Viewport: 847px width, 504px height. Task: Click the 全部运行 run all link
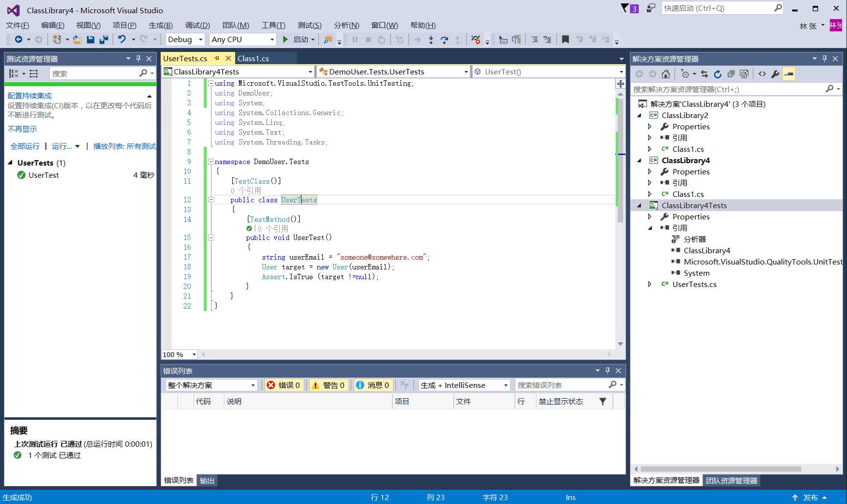25,146
